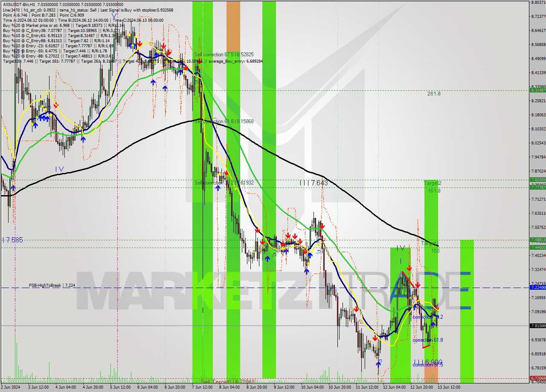The image size is (546, 392).
Task: Click the '8 Jun 20:00' time label
Action: pyautogui.click(x=256, y=387)
